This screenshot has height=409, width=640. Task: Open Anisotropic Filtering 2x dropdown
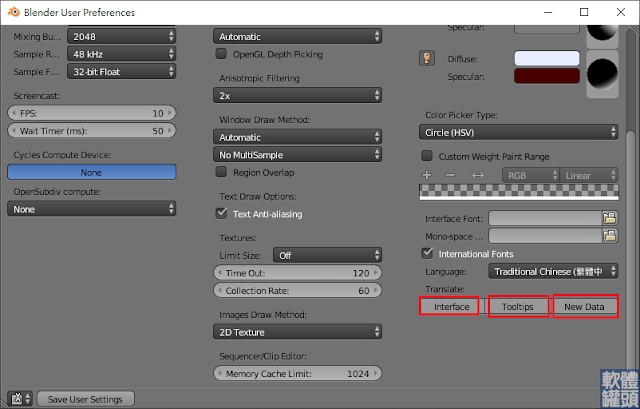tap(297, 96)
